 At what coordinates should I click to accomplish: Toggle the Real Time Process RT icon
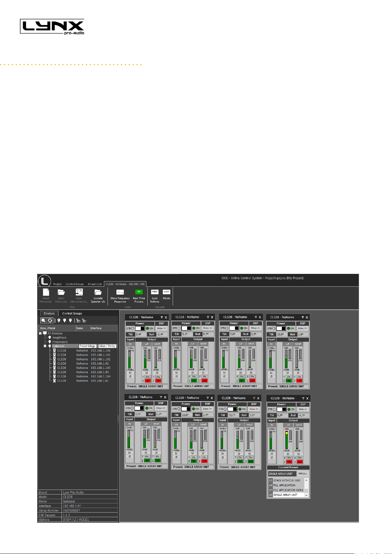(139, 292)
